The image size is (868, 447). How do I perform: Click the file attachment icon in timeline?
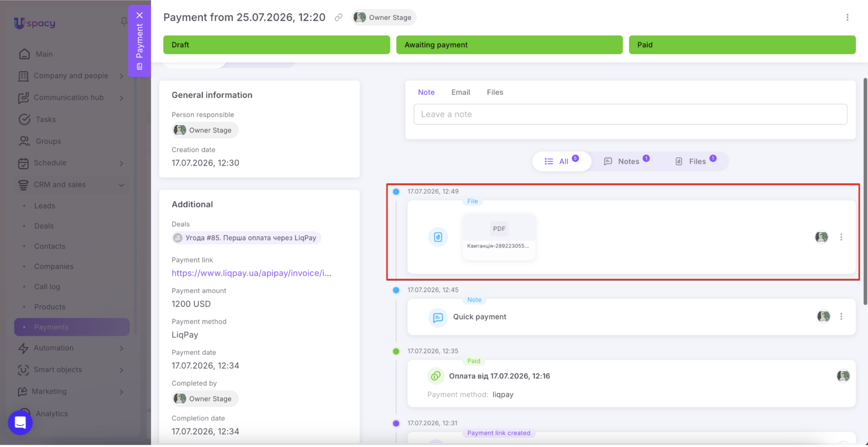438,237
